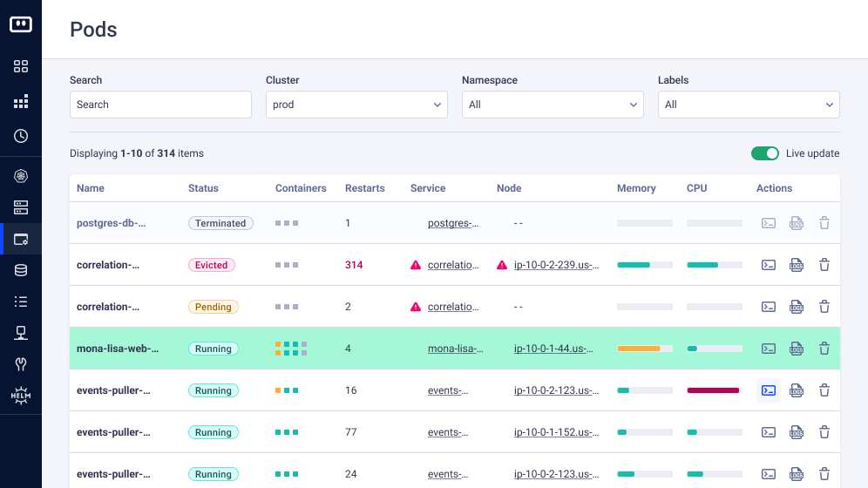
Task: Open terminal for the mona-lisa-web pod
Action: tap(769, 349)
